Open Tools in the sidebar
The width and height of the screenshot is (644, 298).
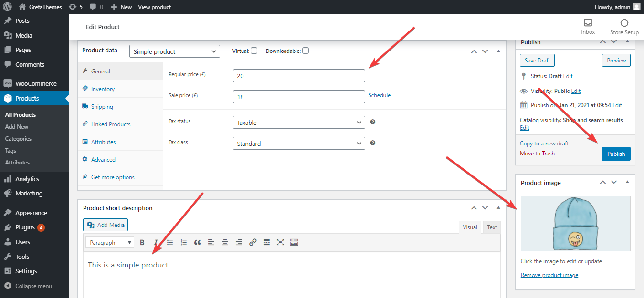34,257
